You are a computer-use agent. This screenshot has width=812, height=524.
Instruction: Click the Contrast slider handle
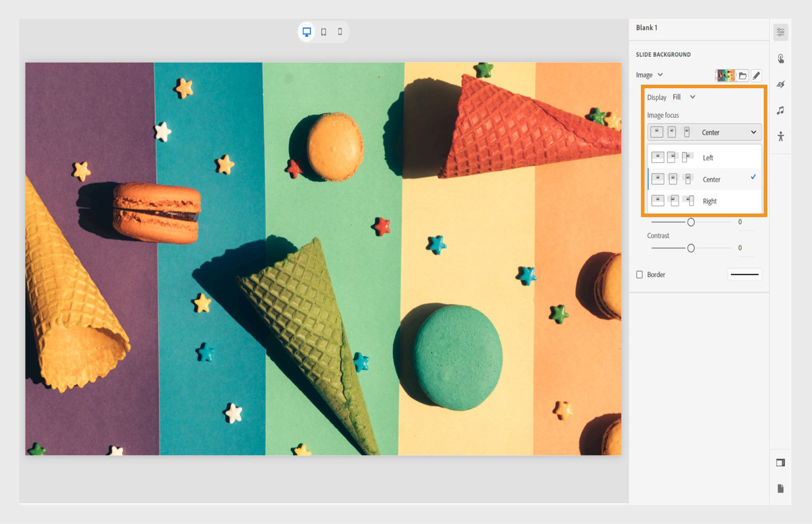click(x=690, y=248)
